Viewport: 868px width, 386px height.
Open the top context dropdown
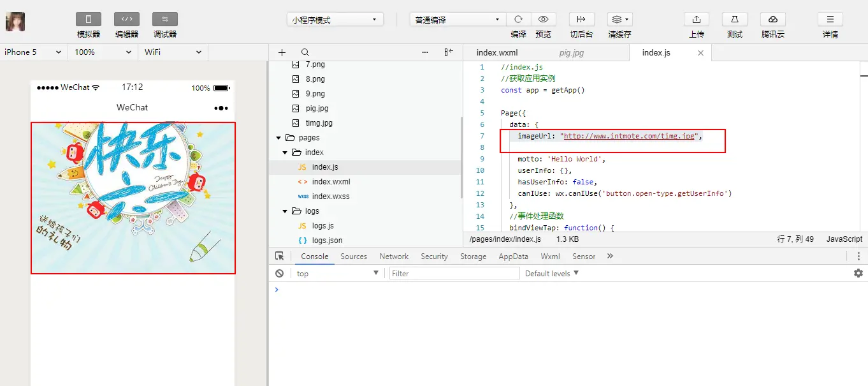click(x=338, y=273)
